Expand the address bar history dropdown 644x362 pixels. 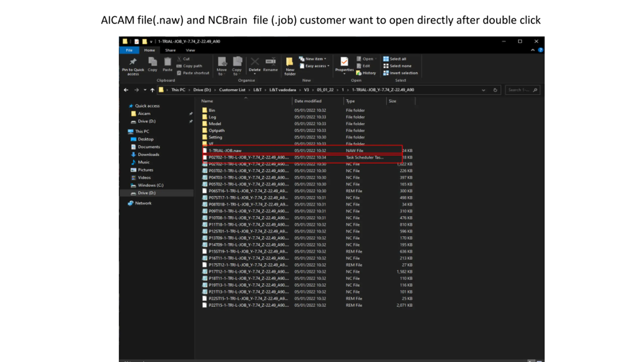pos(483,90)
